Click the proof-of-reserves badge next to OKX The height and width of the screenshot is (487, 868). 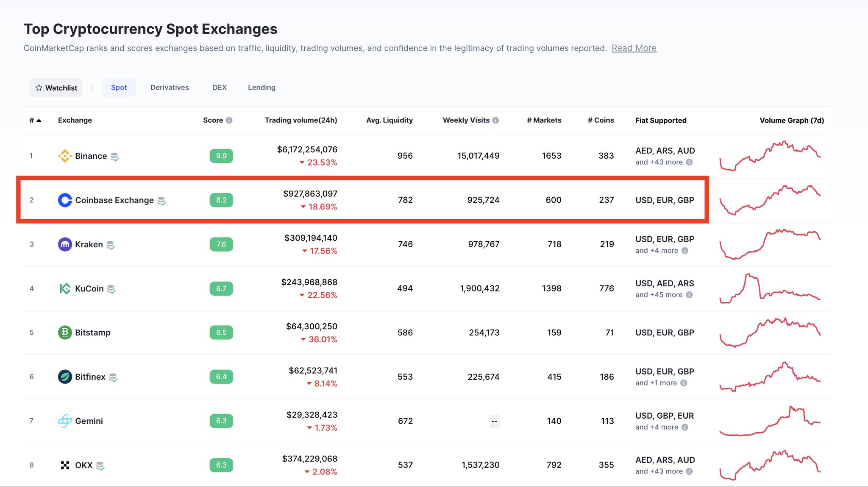(100, 466)
